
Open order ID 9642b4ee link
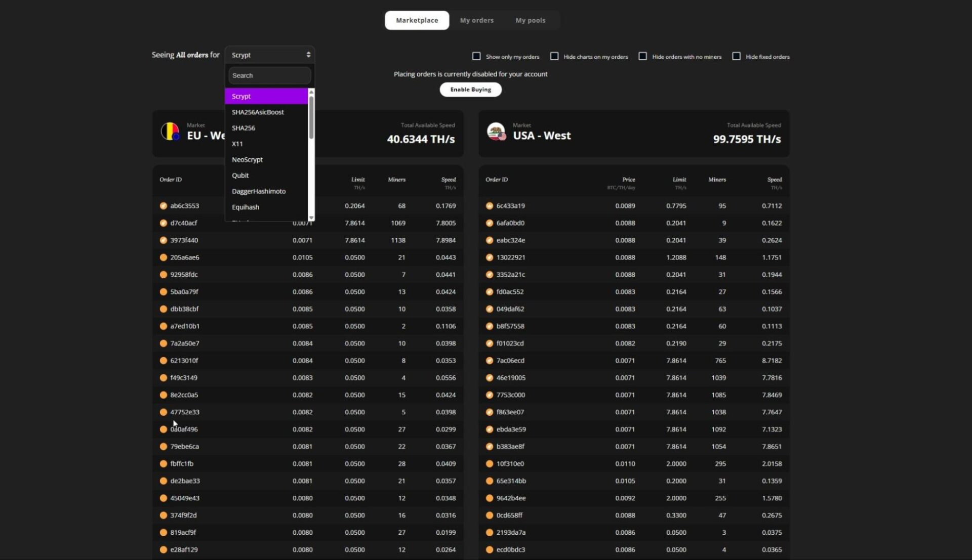tap(511, 498)
